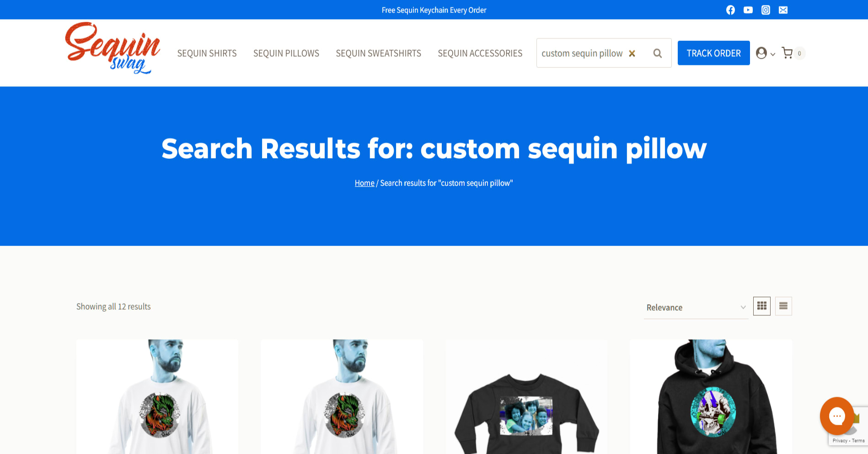Open the YouTube social icon

click(x=748, y=10)
